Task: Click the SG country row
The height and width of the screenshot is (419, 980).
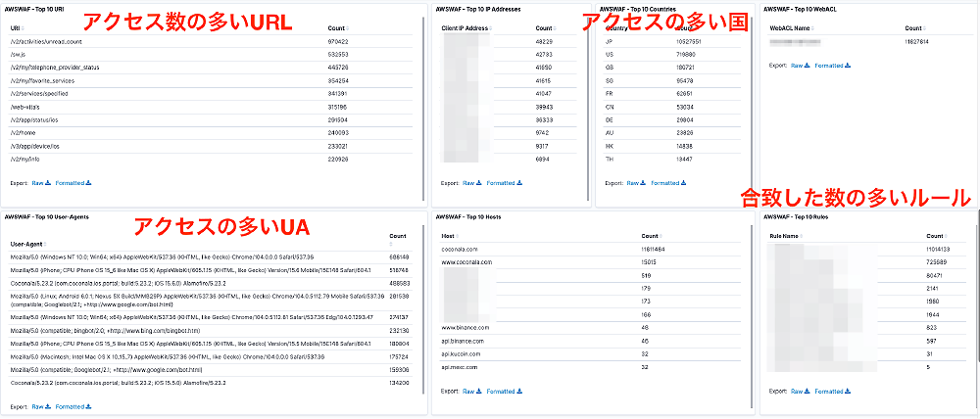Action: pyautogui.click(x=672, y=80)
